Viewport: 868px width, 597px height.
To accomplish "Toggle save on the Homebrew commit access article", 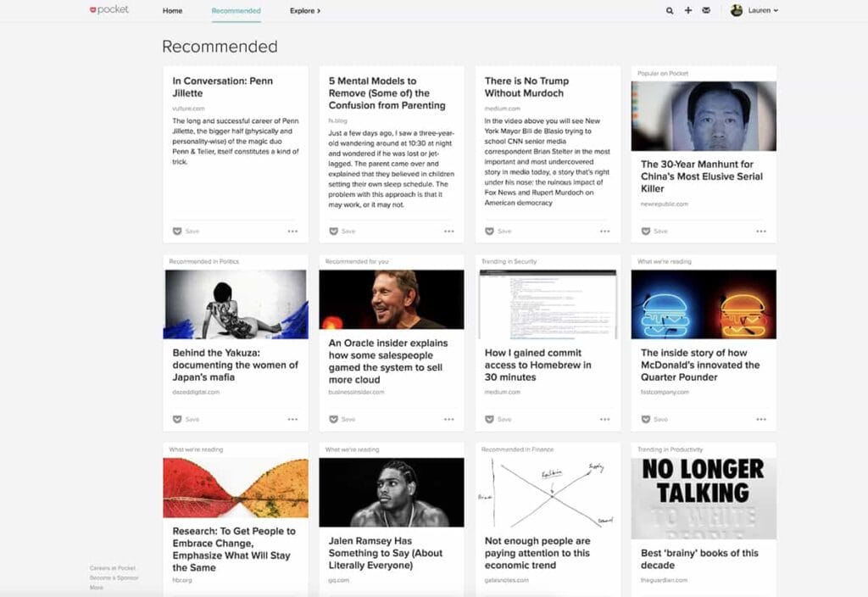I will (x=489, y=418).
